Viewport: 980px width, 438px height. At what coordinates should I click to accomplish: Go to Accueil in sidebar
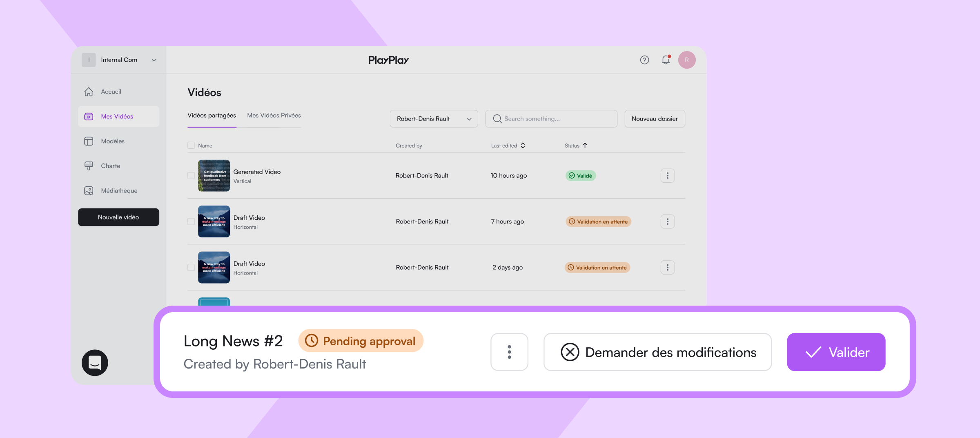(x=118, y=92)
